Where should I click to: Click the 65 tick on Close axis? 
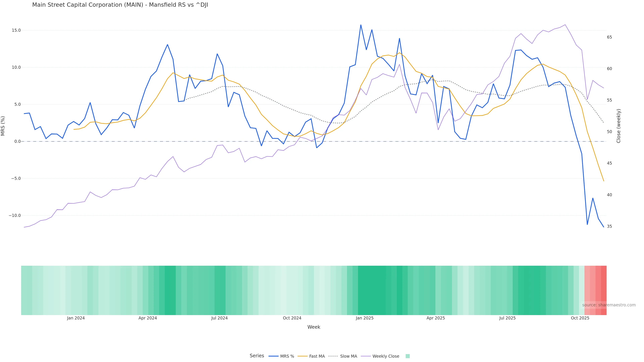[609, 37]
